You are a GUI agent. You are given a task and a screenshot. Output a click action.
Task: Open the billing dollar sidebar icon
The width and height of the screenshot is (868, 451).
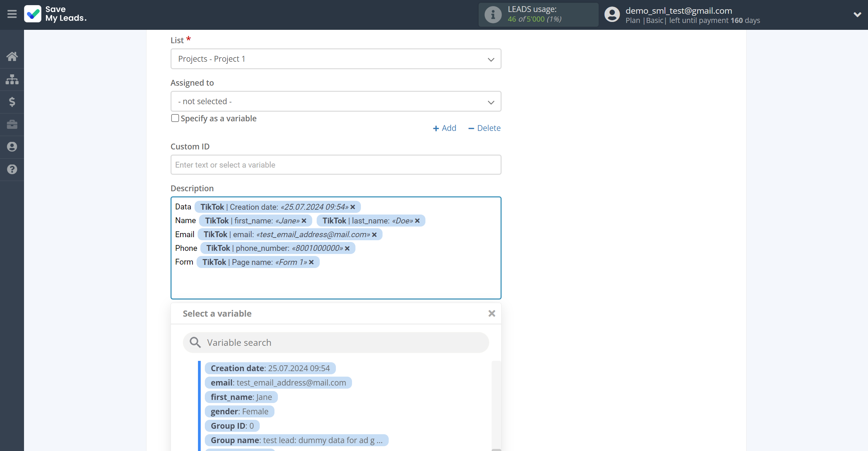pyautogui.click(x=12, y=102)
